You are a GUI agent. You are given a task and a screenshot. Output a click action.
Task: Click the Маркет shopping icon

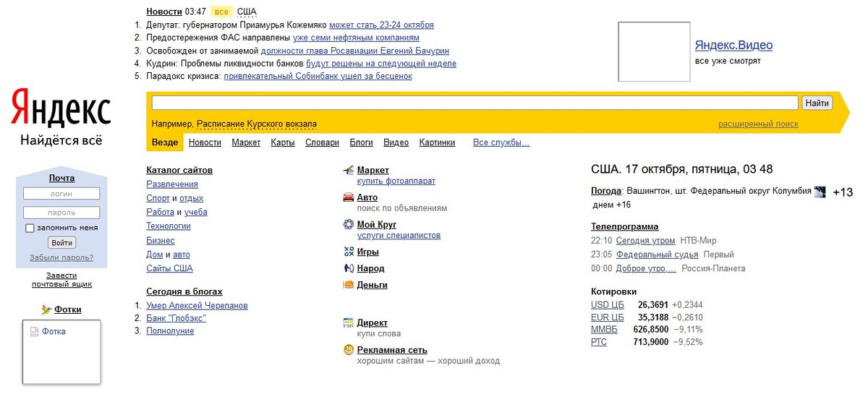tap(348, 171)
